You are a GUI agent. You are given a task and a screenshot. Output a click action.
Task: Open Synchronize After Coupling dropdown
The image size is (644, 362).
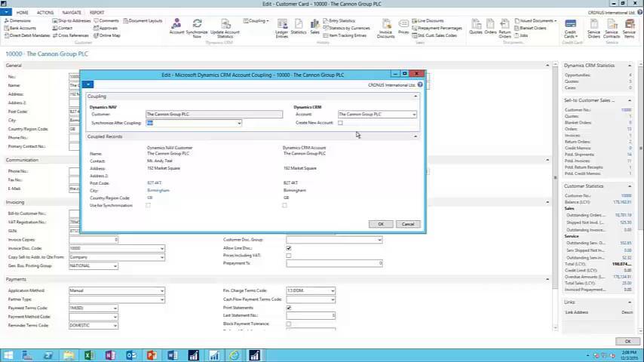pos(239,123)
